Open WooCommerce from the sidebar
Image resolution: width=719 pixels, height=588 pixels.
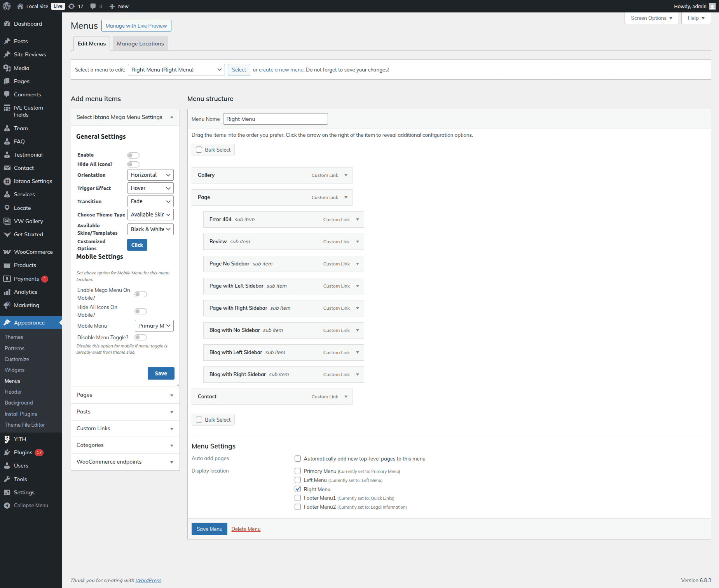click(33, 252)
